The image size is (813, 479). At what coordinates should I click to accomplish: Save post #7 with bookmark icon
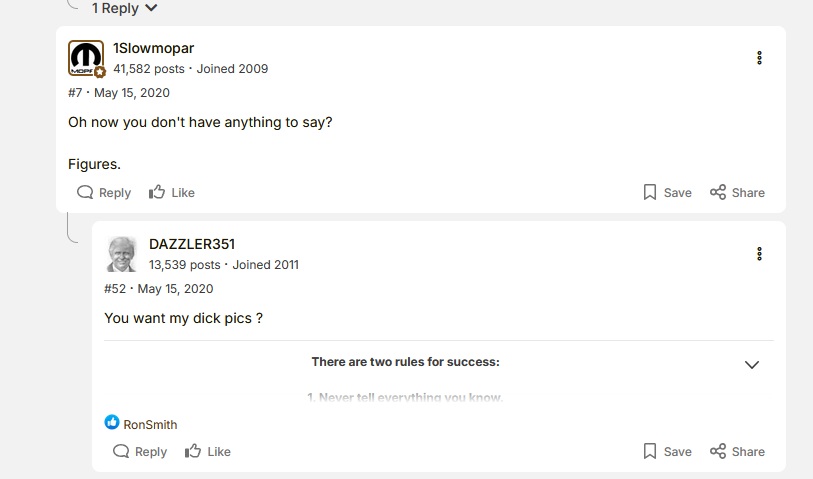pyautogui.click(x=667, y=192)
